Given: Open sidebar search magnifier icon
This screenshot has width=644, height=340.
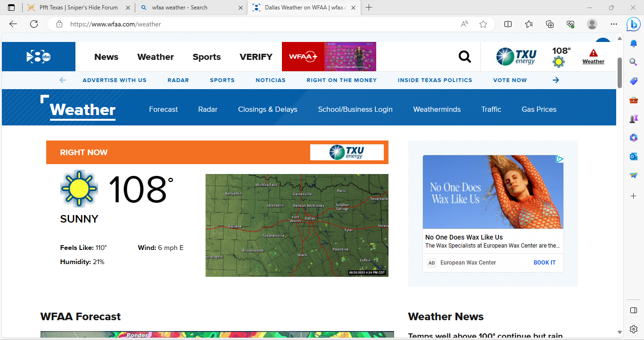Looking at the screenshot, I should coord(634,62).
